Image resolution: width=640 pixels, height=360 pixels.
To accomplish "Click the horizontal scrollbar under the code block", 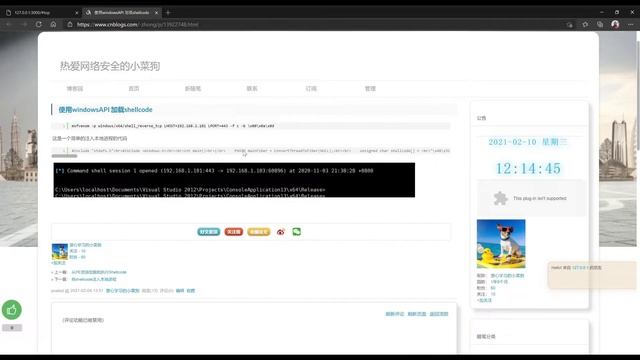I will [x=64, y=156].
